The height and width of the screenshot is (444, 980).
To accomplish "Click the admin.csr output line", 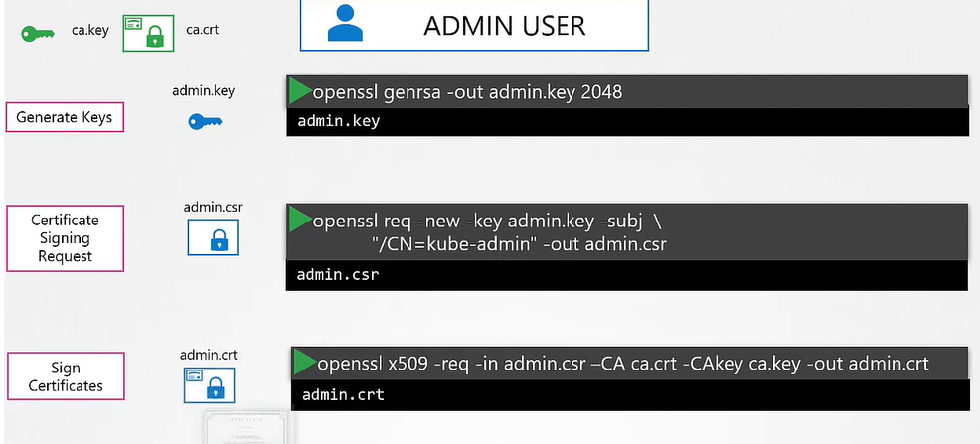I will [339, 275].
